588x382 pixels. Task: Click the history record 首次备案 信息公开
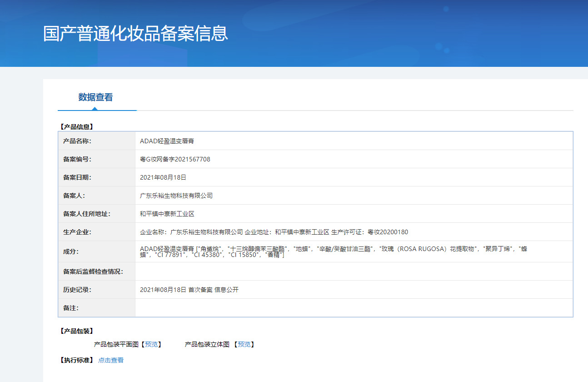pos(213,290)
